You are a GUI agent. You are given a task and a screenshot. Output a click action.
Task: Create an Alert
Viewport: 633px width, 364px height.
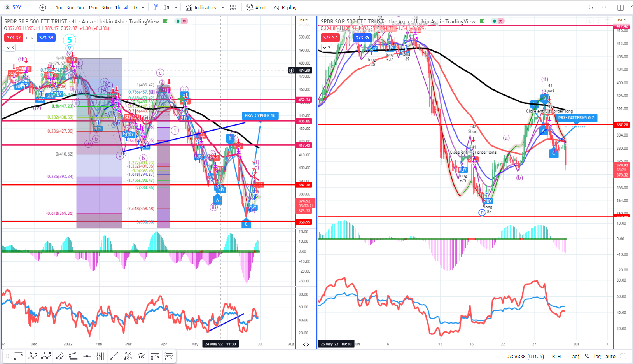pos(257,7)
